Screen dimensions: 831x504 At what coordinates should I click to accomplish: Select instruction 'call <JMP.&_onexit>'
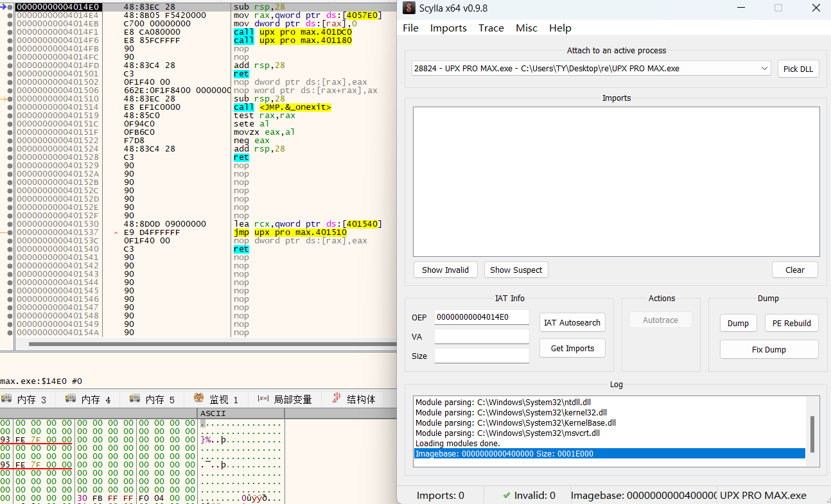[x=283, y=107]
